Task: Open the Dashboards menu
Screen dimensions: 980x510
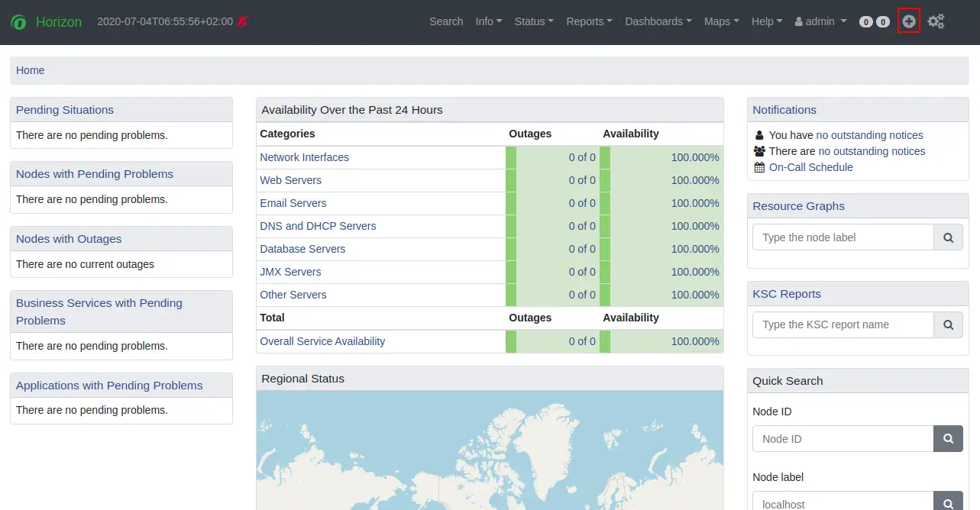Action: click(657, 21)
